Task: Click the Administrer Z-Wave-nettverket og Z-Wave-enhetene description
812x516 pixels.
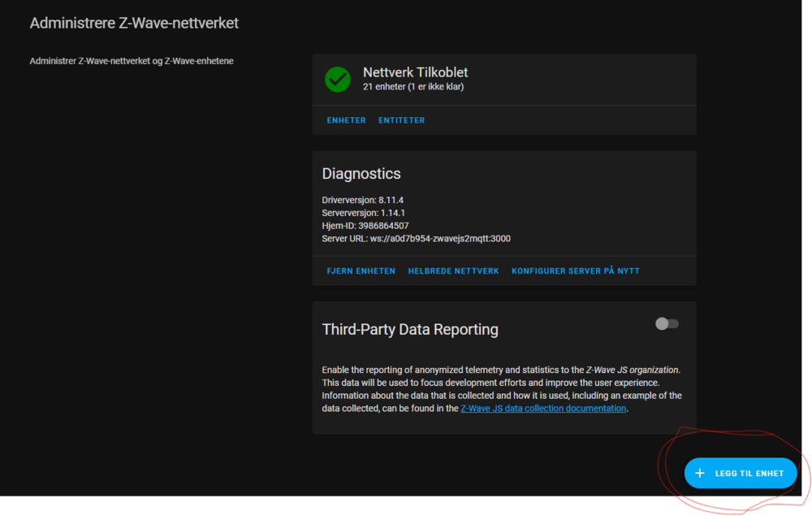Action: tap(132, 61)
